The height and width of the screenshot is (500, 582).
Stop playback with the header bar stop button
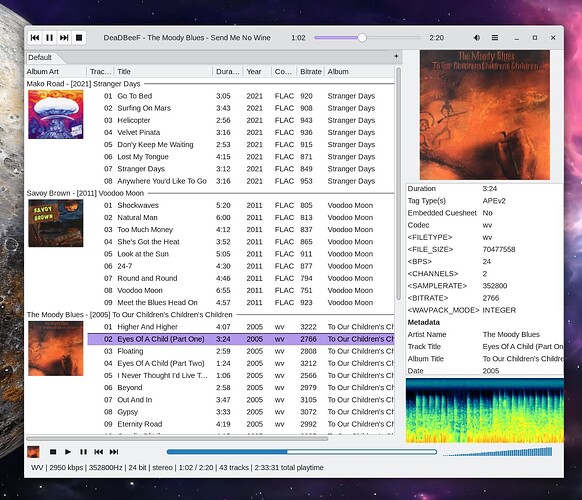coord(79,37)
